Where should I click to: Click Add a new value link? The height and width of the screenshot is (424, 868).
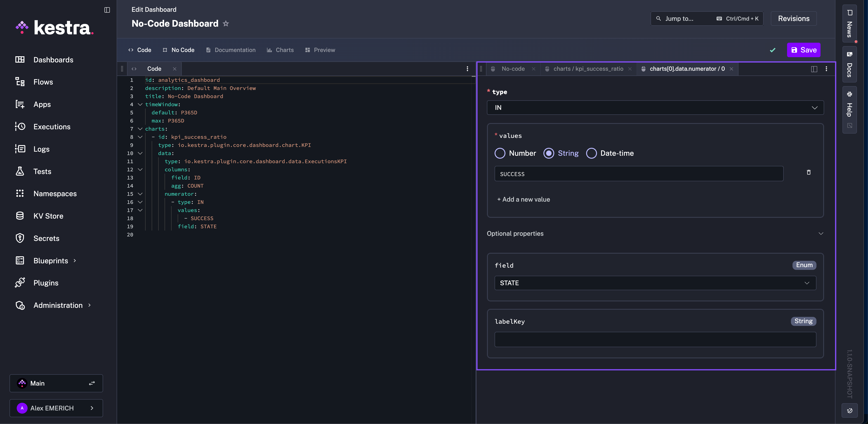[524, 200]
